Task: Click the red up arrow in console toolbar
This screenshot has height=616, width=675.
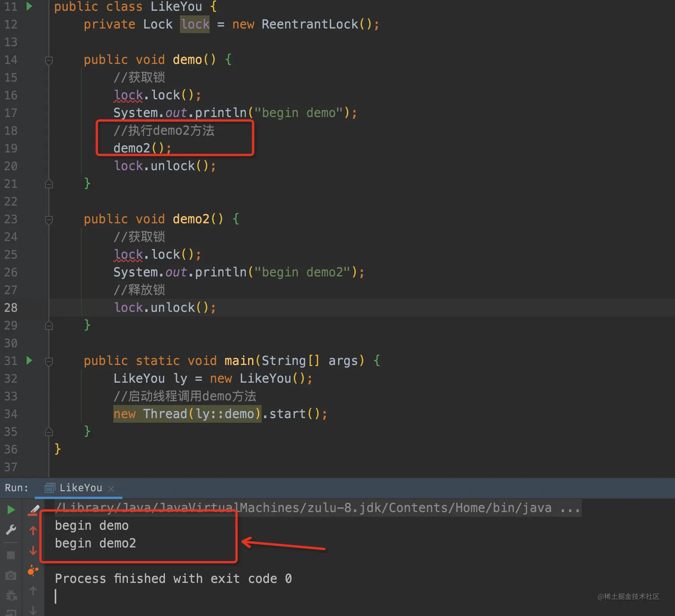Action: coord(33,531)
